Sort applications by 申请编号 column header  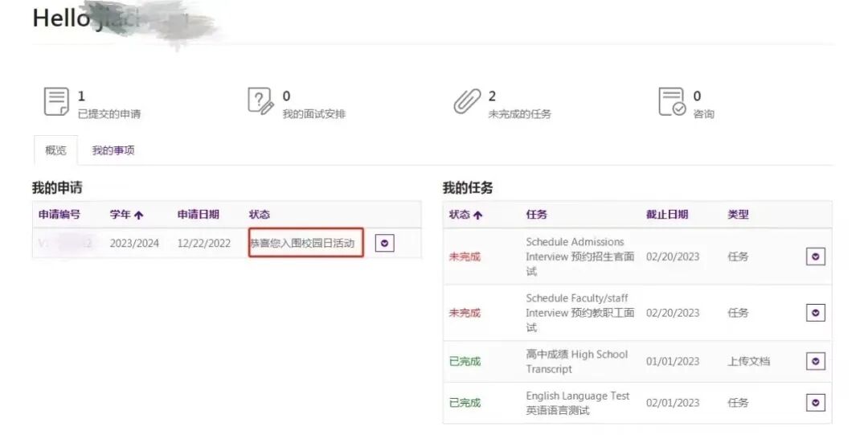[x=59, y=215]
